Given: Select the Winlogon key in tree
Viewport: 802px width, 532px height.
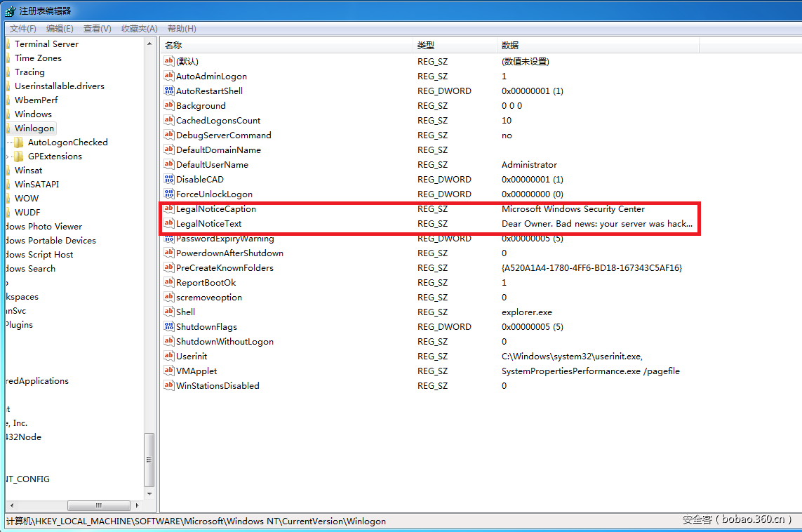Looking at the screenshot, I should pyautogui.click(x=34, y=128).
